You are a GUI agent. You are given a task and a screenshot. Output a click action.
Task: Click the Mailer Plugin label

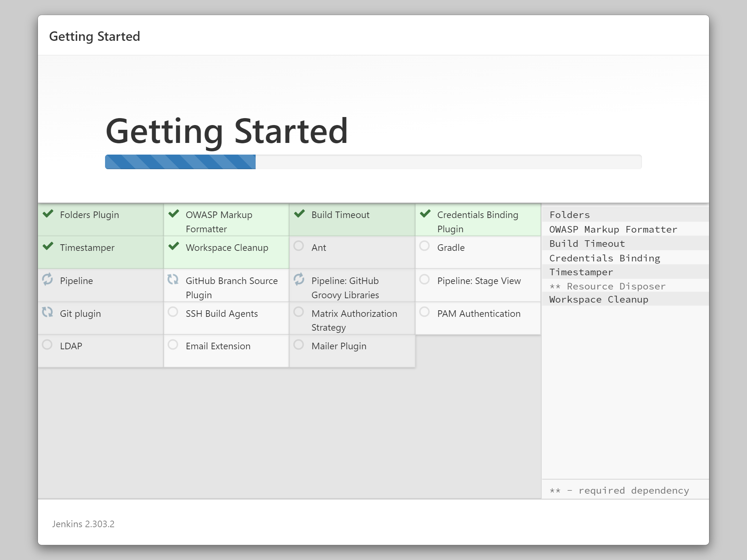point(339,346)
